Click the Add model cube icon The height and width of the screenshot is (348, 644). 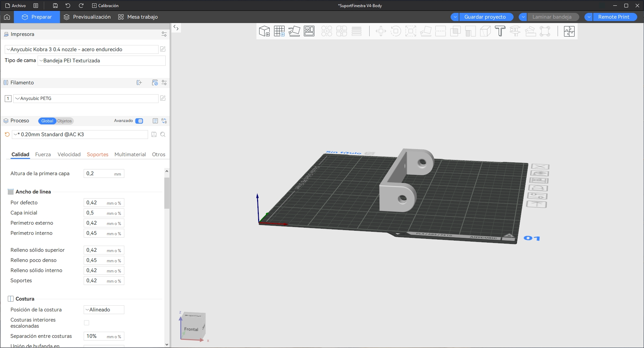pos(264,31)
